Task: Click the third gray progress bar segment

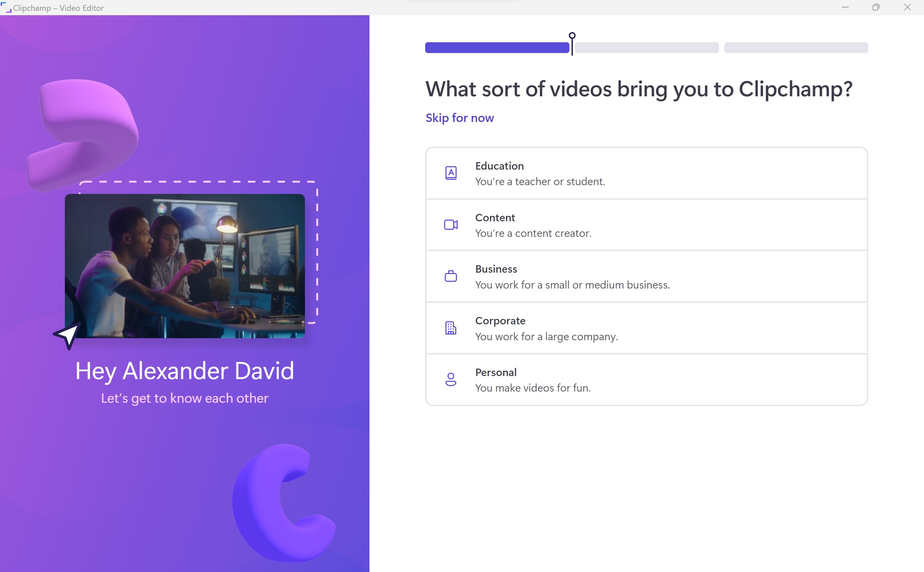Action: tap(796, 48)
